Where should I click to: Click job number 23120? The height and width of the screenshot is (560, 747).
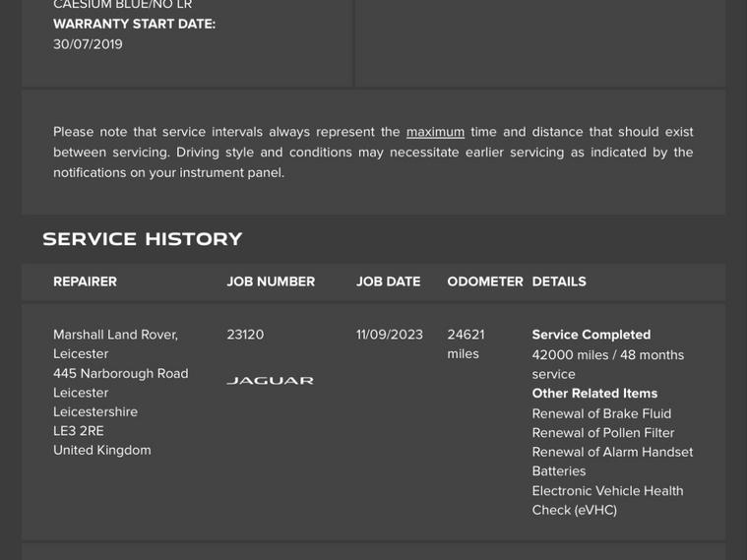point(245,335)
